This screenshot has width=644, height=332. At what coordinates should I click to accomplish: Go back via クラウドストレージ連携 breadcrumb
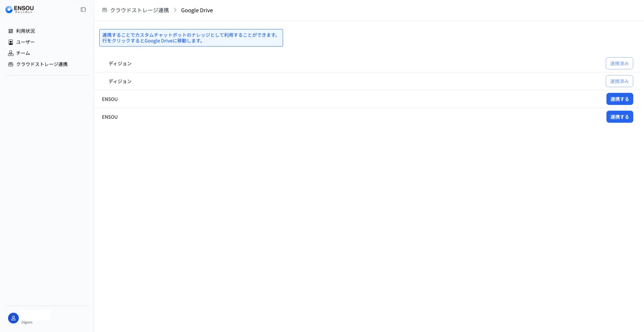tap(140, 10)
